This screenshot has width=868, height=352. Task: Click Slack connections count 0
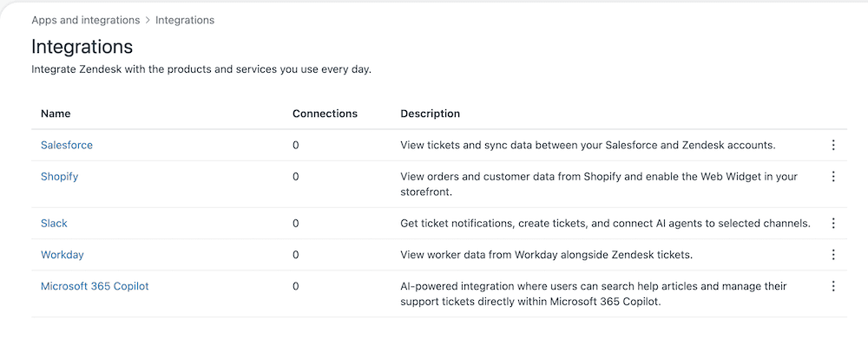pyautogui.click(x=296, y=224)
